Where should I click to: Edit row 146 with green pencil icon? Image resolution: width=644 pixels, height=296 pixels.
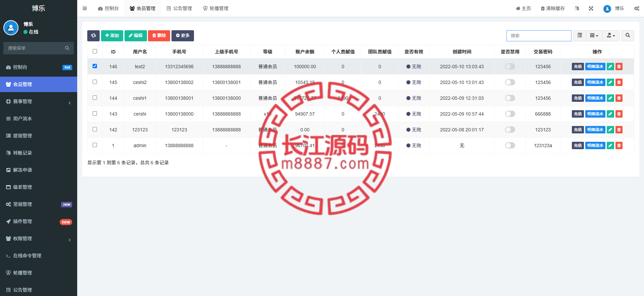click(x=610, y=67)
